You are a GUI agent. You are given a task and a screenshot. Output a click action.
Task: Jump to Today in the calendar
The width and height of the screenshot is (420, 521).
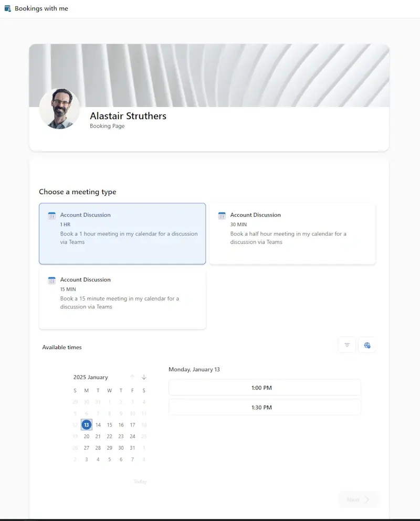coord(140,482)
